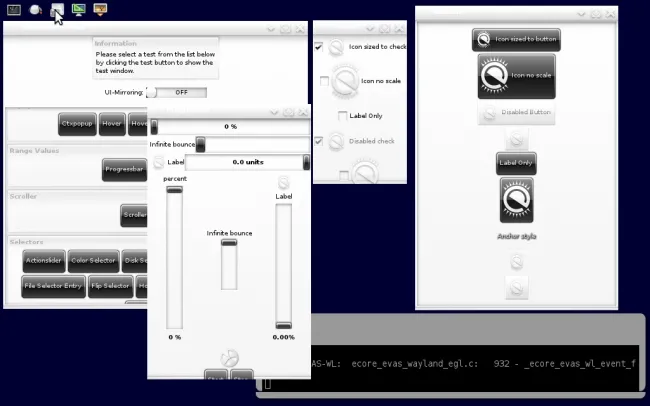Image resolution: width=650 pixels, height=406 pixels.
Task: Check the unlabeled checkbox in the last check row
Action: tap(344, 175)
